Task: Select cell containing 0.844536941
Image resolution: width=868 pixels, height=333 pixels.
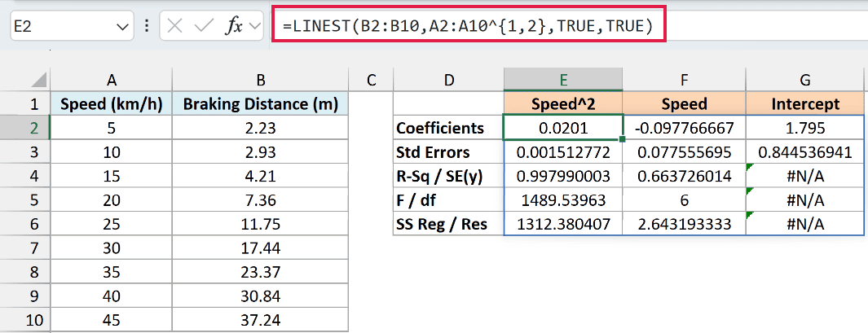Action: click(805, 152)
